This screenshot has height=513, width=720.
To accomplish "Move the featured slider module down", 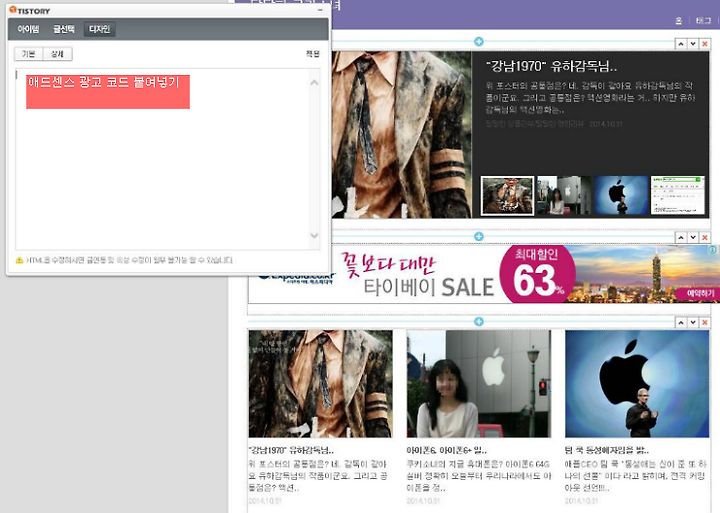I will click(693, 44).
